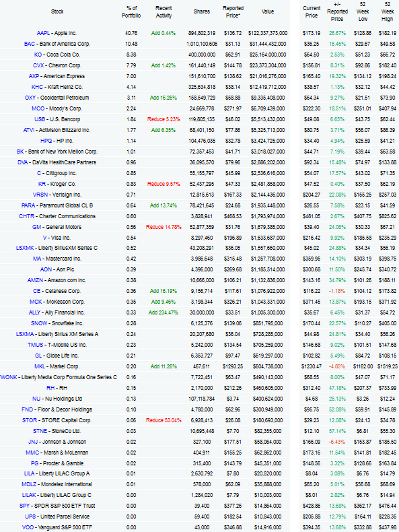Select 'Reduce 53.04%' activity for STOR
399x532 pixels.
pos(164,420)
